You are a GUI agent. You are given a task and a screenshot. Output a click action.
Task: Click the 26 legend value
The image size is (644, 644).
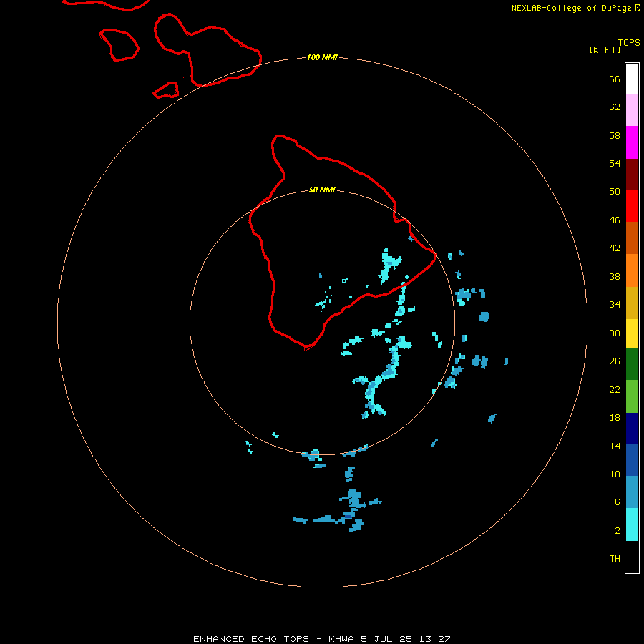615,361
